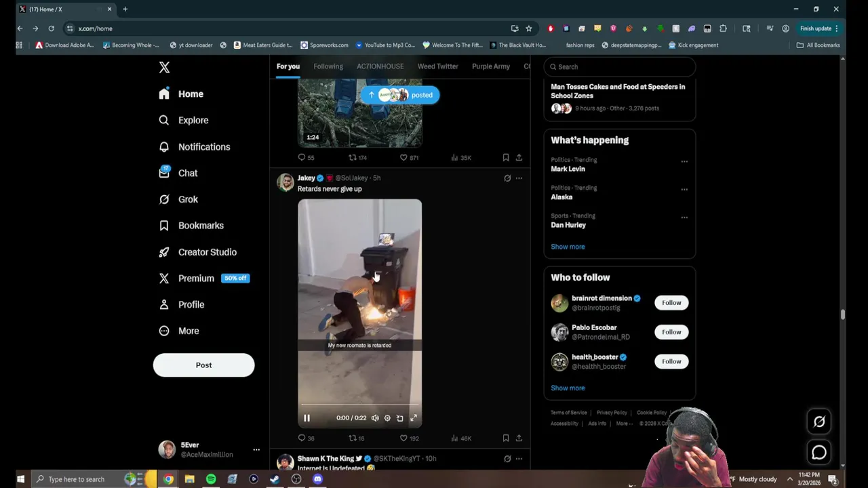Open floating chat bubble button
868x488 pixels.
pyautogui.click(x=819, y=452)
